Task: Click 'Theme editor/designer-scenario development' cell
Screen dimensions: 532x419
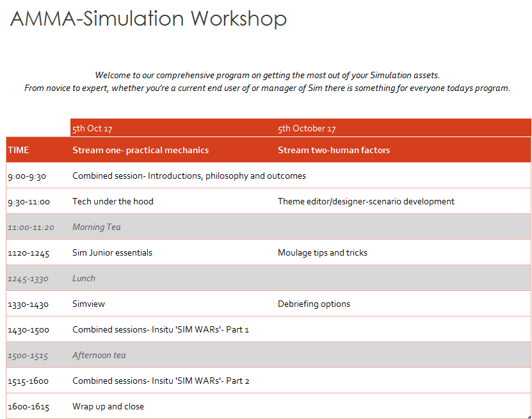Action: 366,201
